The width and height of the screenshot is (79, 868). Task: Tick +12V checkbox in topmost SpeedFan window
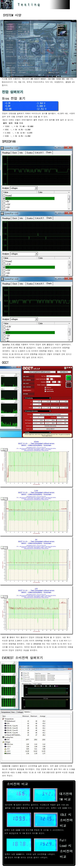coord(4,205)
